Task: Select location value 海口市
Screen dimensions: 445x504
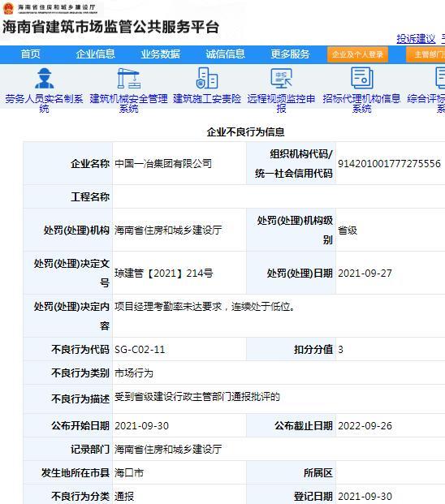Action: (x=129, y=473)
